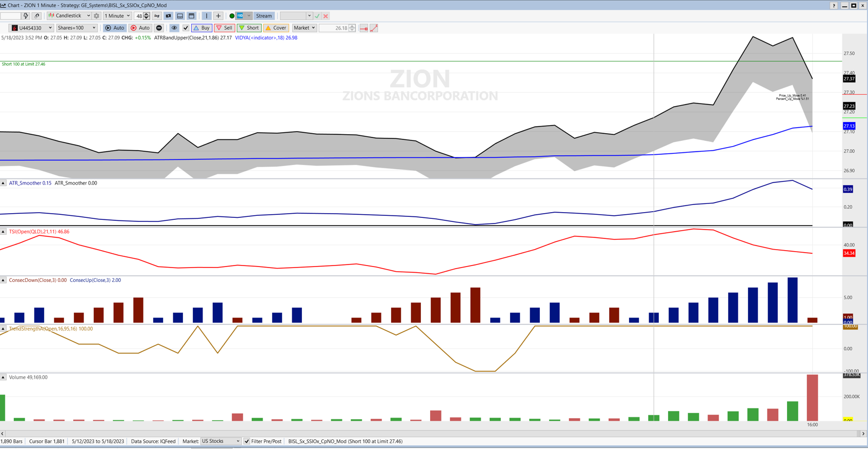This screenshot has width=868, height=449.
Task: Click the camera snapshot icon
Action: pos(168,16)
